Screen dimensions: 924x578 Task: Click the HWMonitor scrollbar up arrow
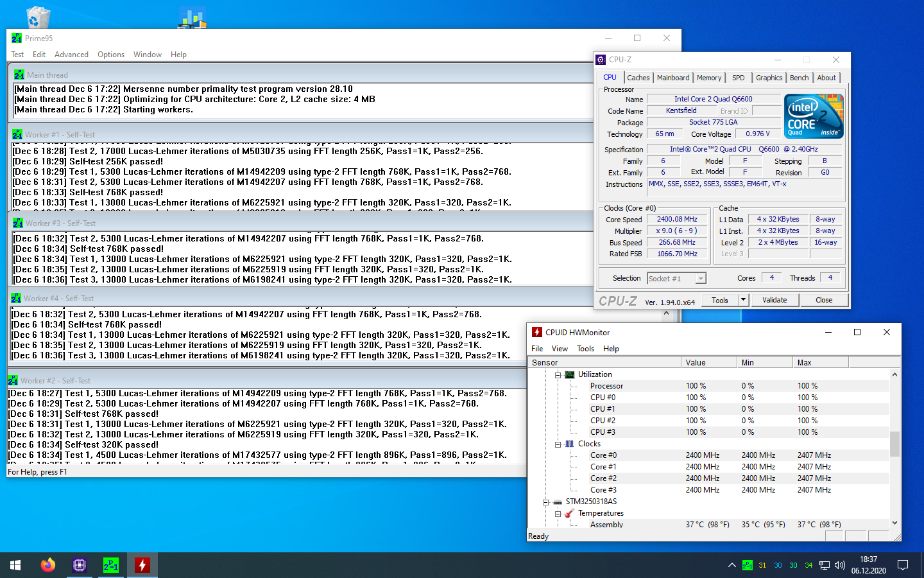(x=894, y=374)
